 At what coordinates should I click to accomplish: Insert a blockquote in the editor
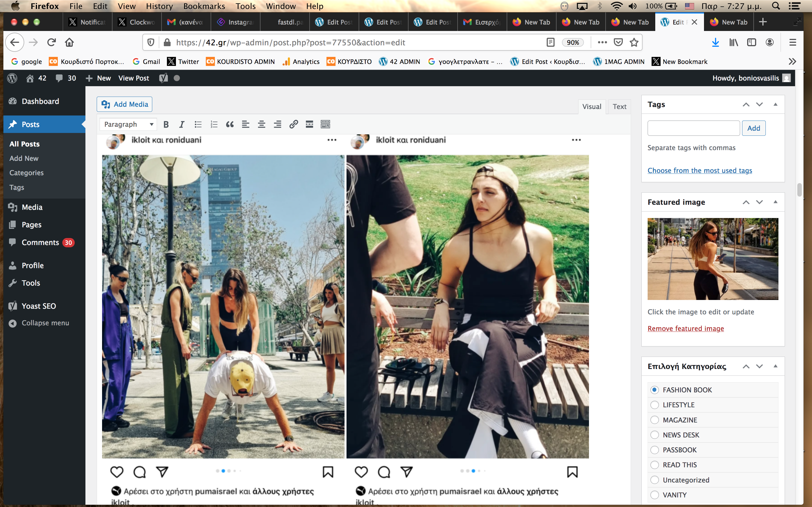230,124
